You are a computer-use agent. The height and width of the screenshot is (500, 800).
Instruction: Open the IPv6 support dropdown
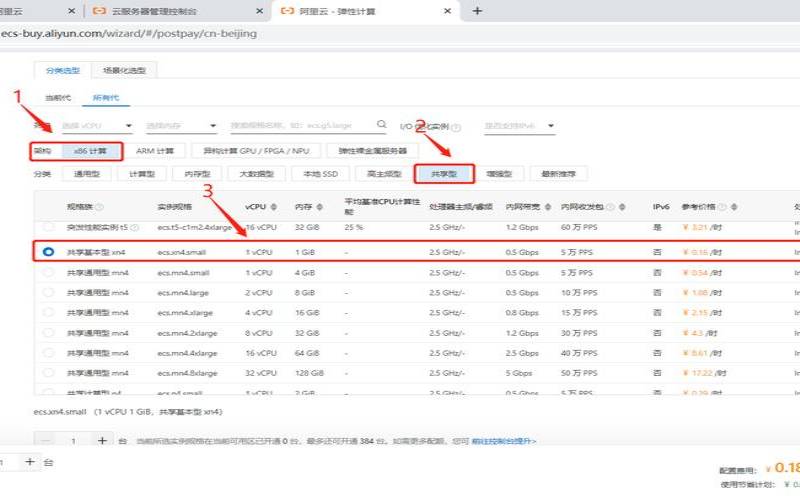(x=519, y=126)
